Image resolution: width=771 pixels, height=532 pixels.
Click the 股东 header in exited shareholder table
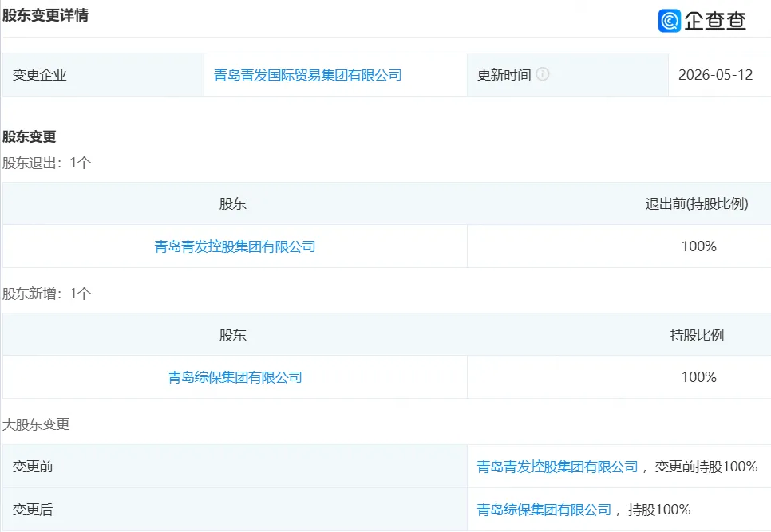[232, 204]
